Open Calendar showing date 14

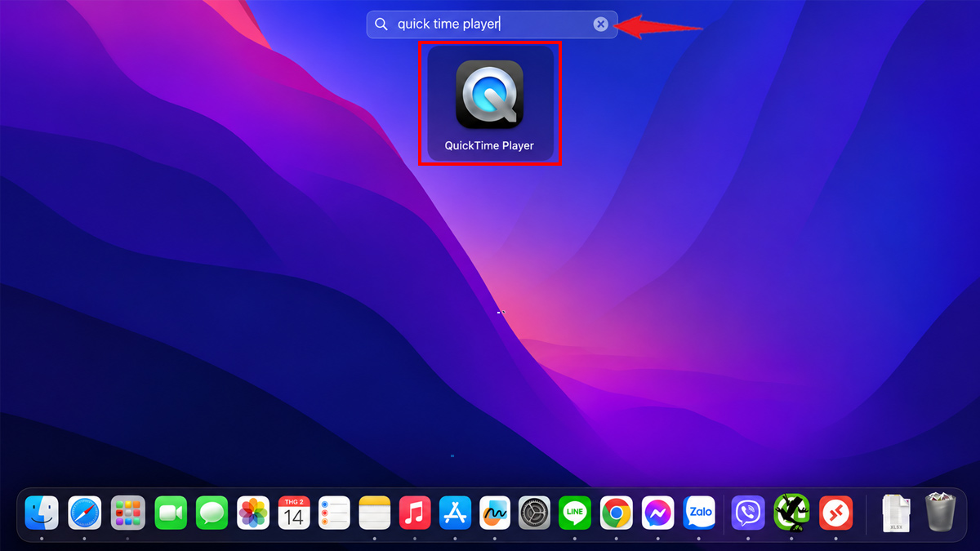click(294, 513)
